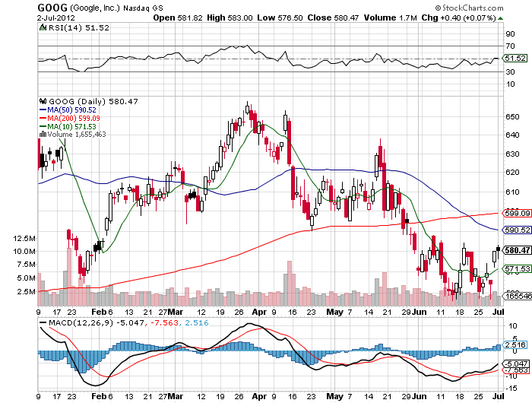Click the blue 2.516 histogram value in MACD legend
532x403 pixels.
[x=196, y=322]
